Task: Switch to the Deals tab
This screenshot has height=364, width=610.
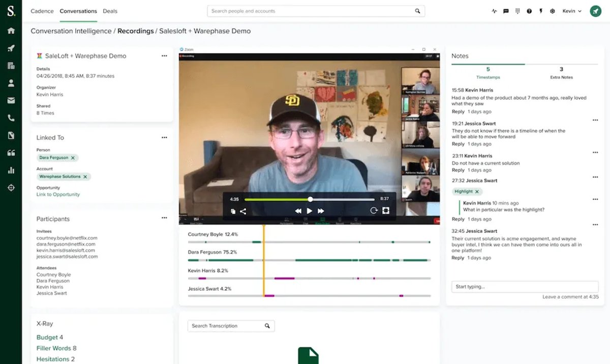Action: [110, 11]
